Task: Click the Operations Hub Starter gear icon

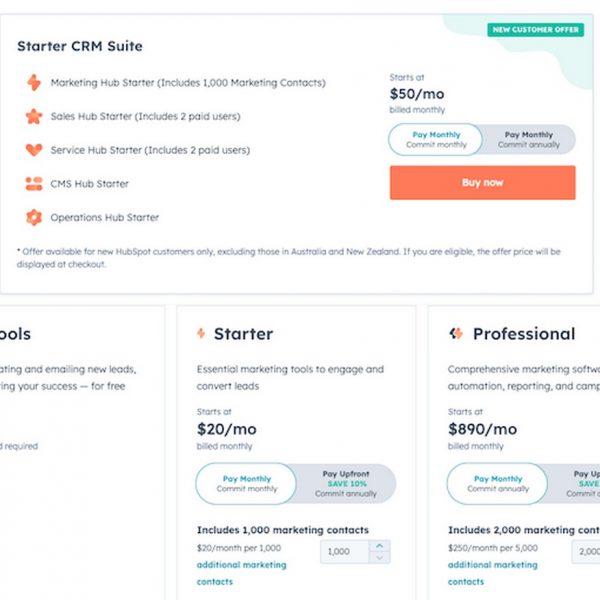Action: 34,217
